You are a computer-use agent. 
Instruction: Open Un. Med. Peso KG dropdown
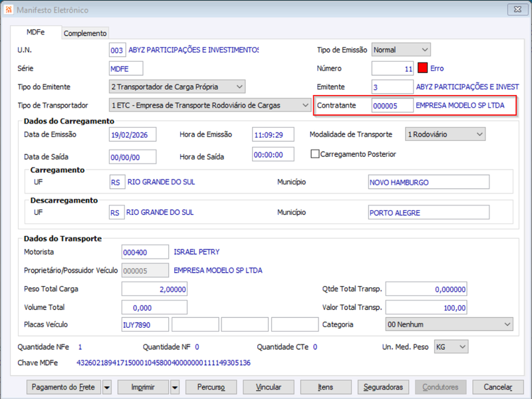click(x=452, y=346)
